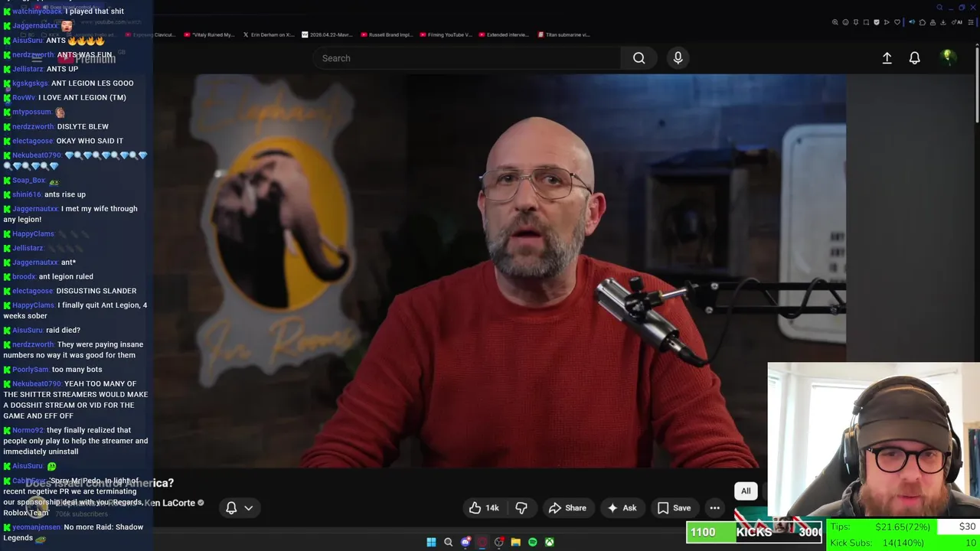Click the send/flow arrow toolbar icon
Viewport: 980px width, 551px height.
[x=887, y=22]
